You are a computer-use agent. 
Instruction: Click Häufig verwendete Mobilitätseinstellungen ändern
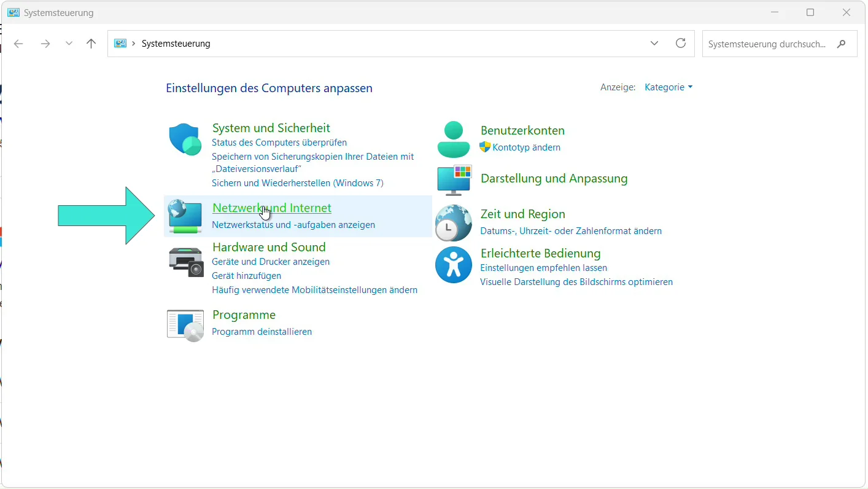click(x=315, y=290)
